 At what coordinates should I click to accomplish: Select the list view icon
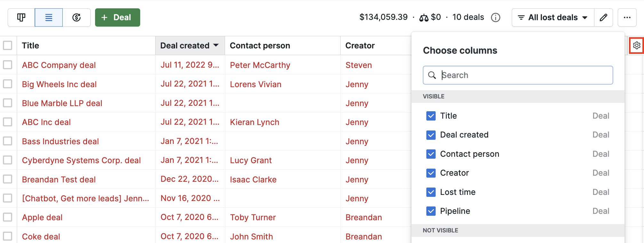(x=49, y=17)
